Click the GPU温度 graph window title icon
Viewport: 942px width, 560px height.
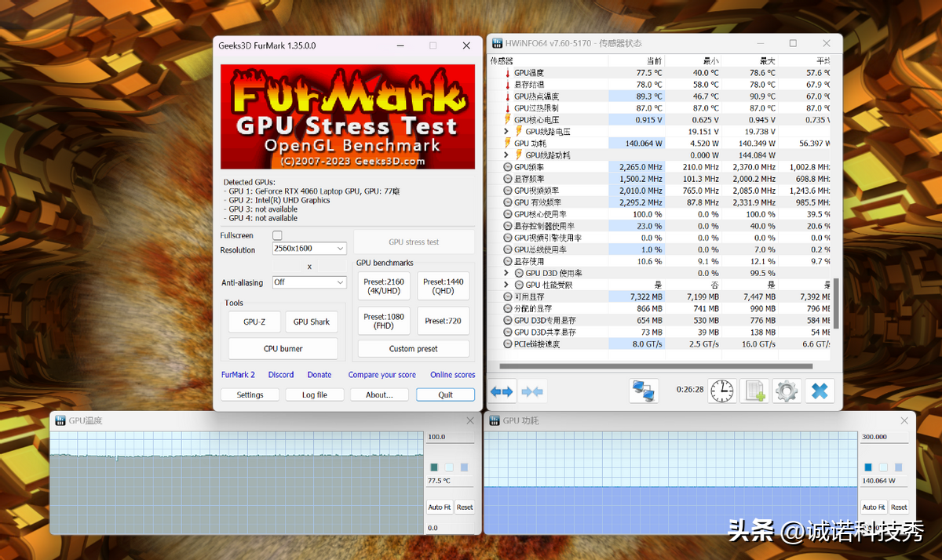pyautogui.click(x=60, y=420)
